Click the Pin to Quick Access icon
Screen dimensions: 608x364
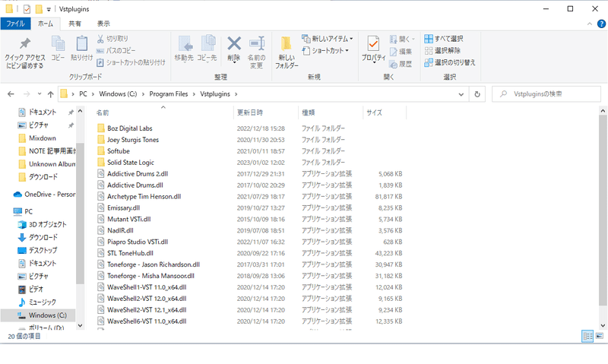click(25, 43)
